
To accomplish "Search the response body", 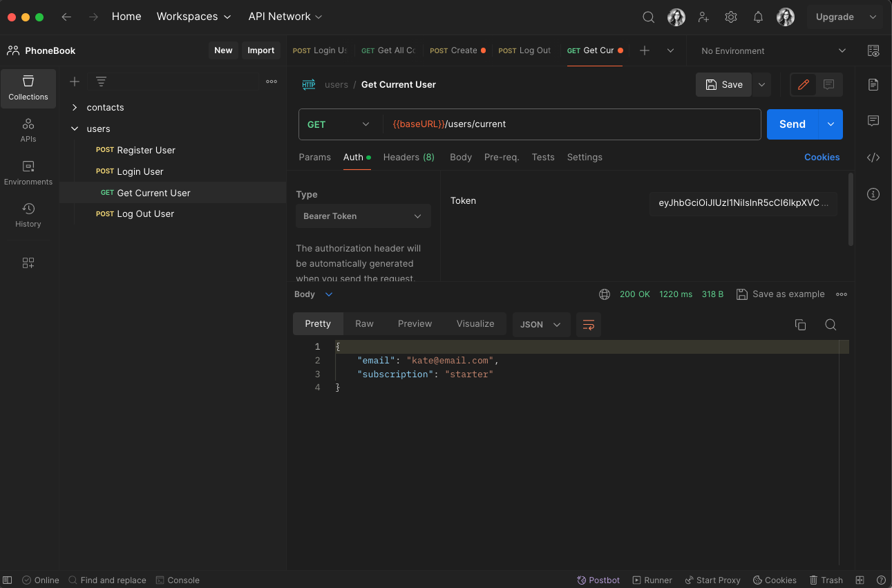I will 831,325.
